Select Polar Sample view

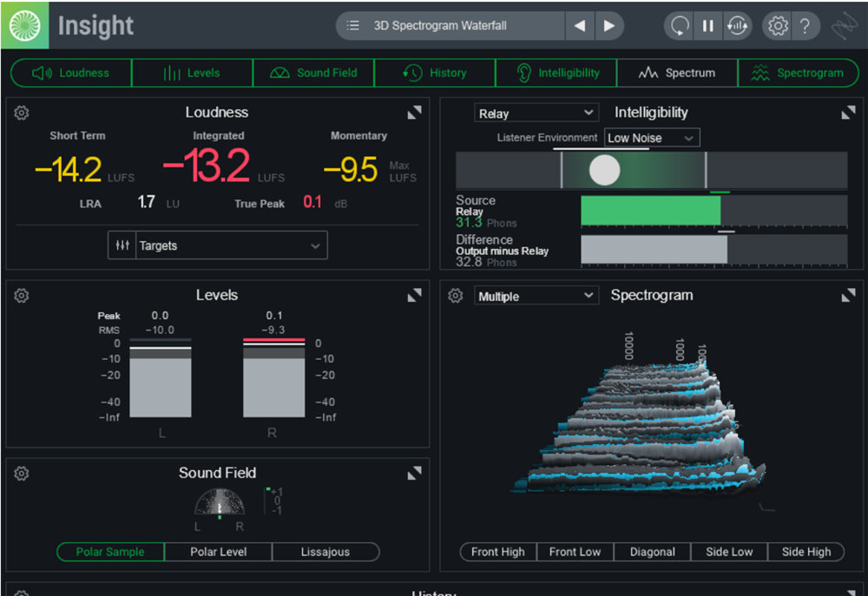[110, 552]
